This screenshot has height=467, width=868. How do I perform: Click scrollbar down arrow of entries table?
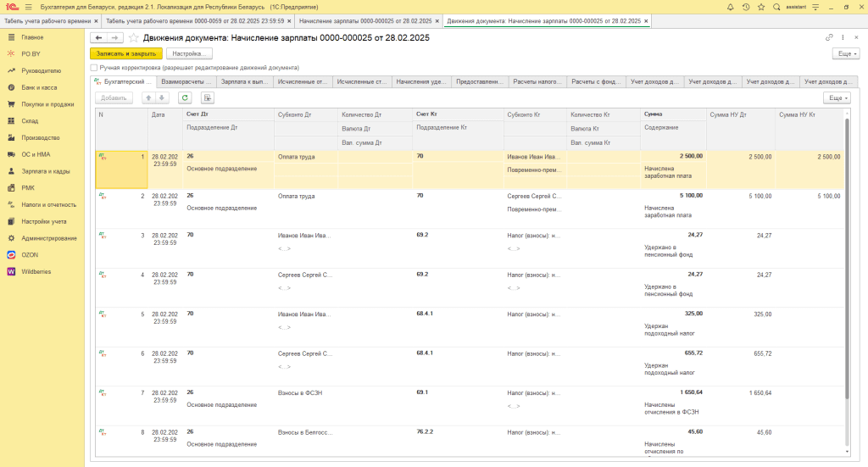coord(847,452)
